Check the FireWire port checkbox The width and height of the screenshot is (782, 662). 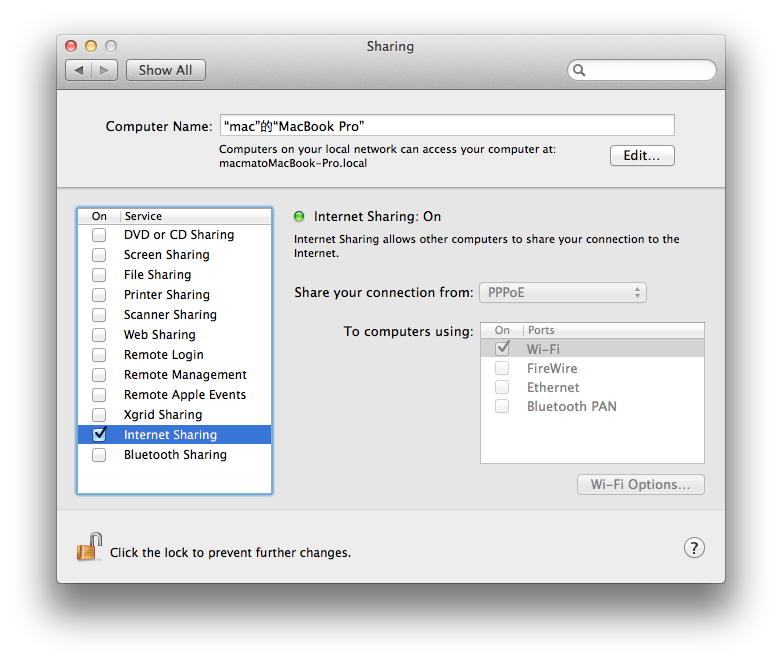click(x=502, y=368)
